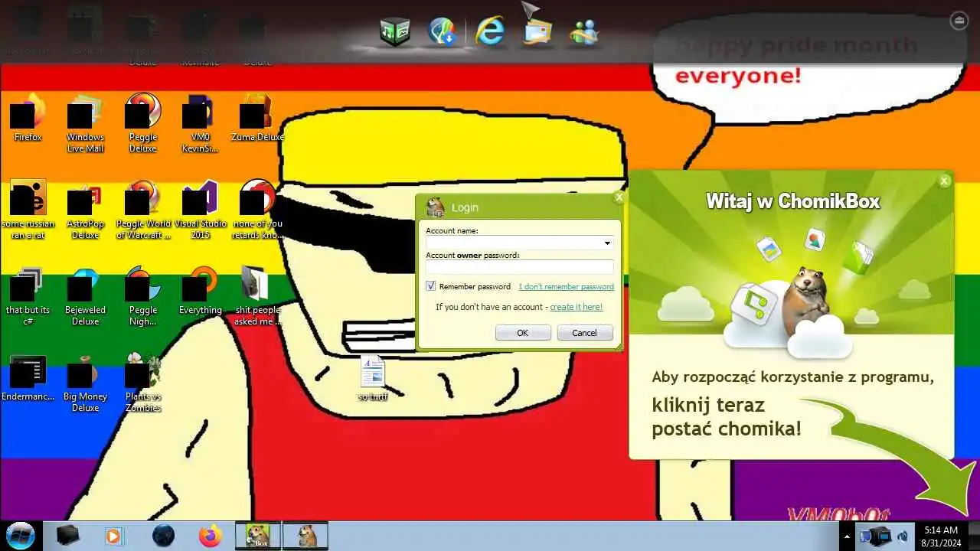Image resolution: width=980 pixels, height=551 pixels.
Task: Open the clock showing 5:14 AM
Action: (940, 536)
